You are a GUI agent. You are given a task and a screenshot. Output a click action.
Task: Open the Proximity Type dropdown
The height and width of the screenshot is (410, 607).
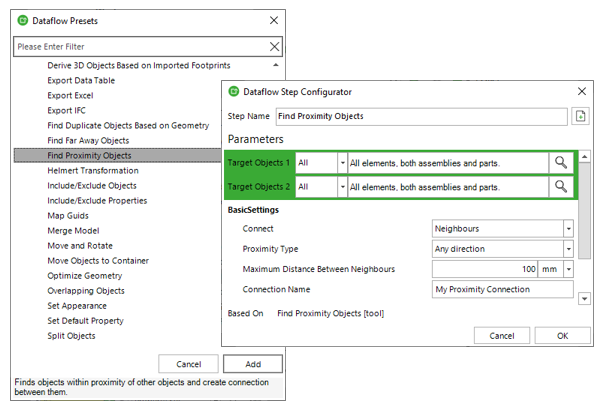point(568,249)
